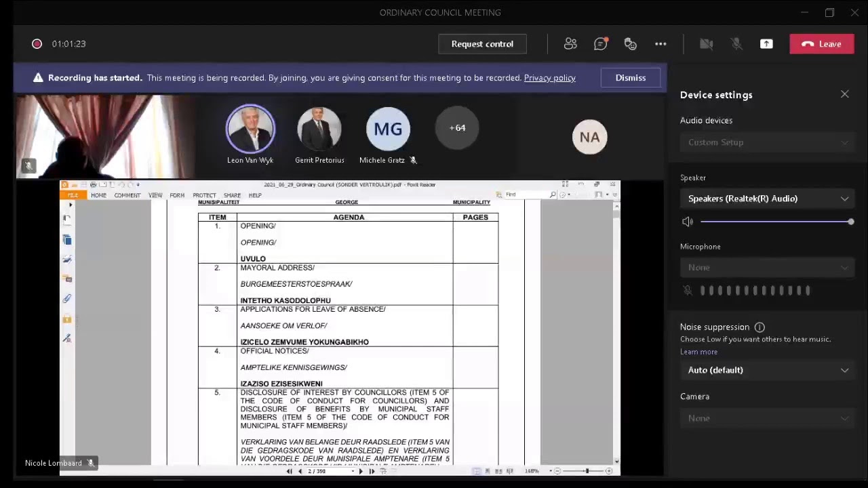Screen dimensions: 868x488
Task: Open the Custom Setup audio devices dropdown
Action: tap(767, 142)
